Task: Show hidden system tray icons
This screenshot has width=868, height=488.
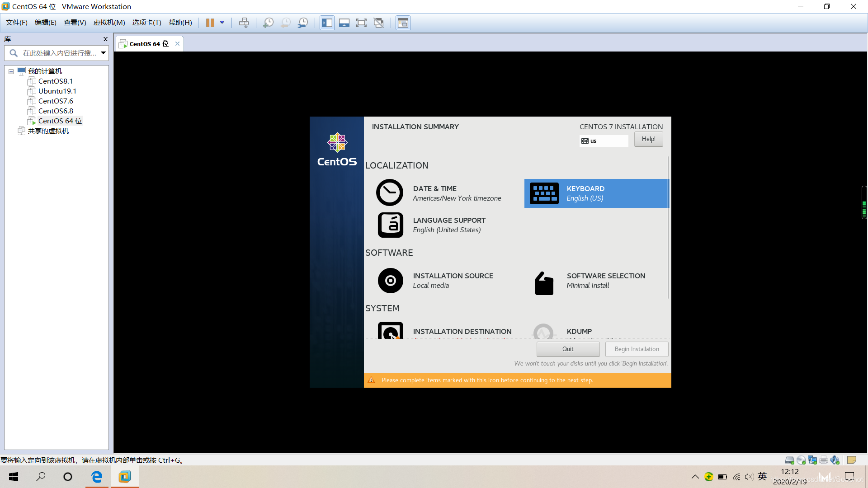Action: (x=695, y=477)
